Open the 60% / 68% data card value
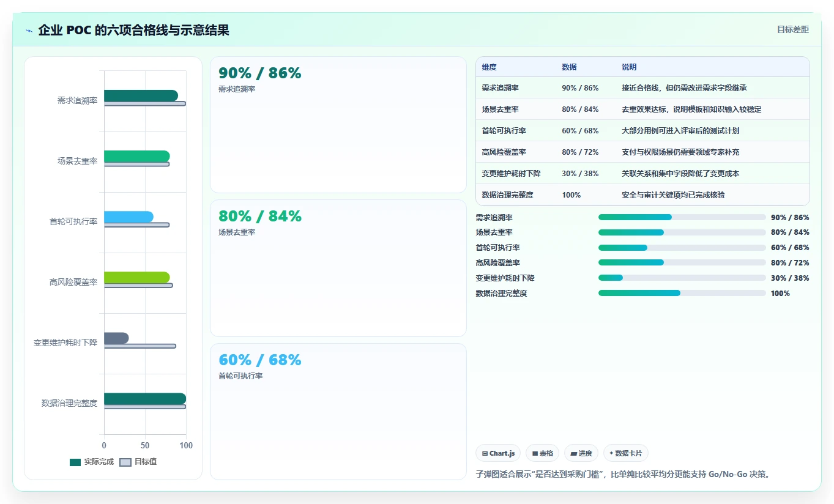834x504 pixels. (x=260, y=360)
